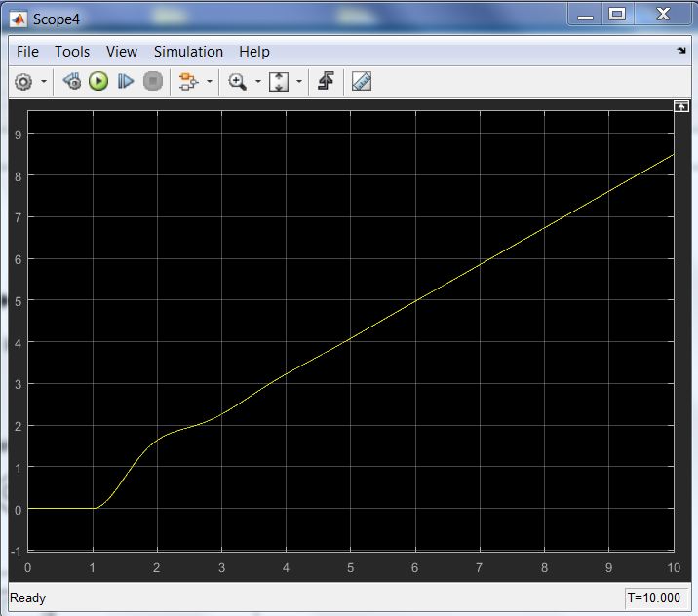Viewport: 698px width, 616px height.
Task: Open the Simulation menu
Action: pos(188,52)
